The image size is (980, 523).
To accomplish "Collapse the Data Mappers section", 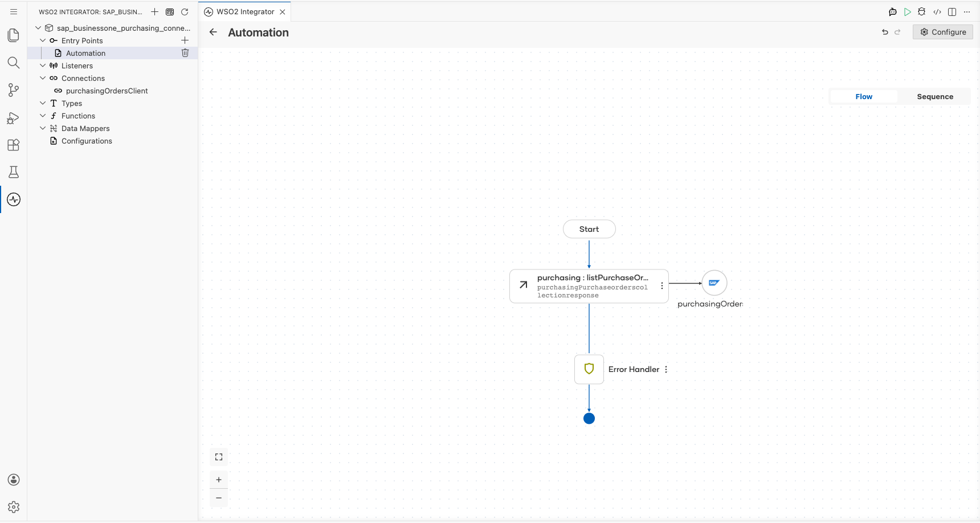I will [43, 128].
